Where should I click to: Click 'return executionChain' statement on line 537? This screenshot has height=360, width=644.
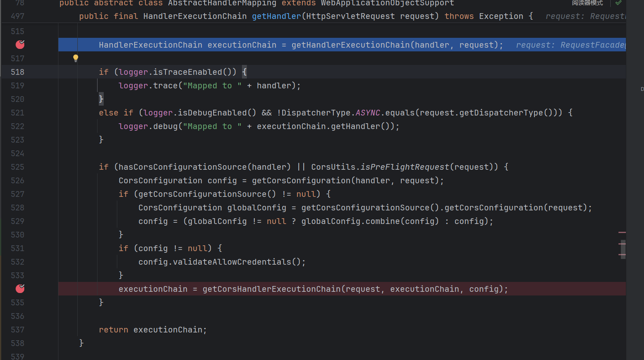(x=153, y=330)
